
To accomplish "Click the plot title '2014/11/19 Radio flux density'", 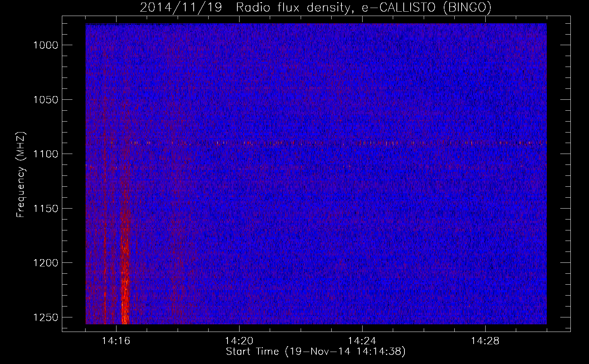I will 315,7.
